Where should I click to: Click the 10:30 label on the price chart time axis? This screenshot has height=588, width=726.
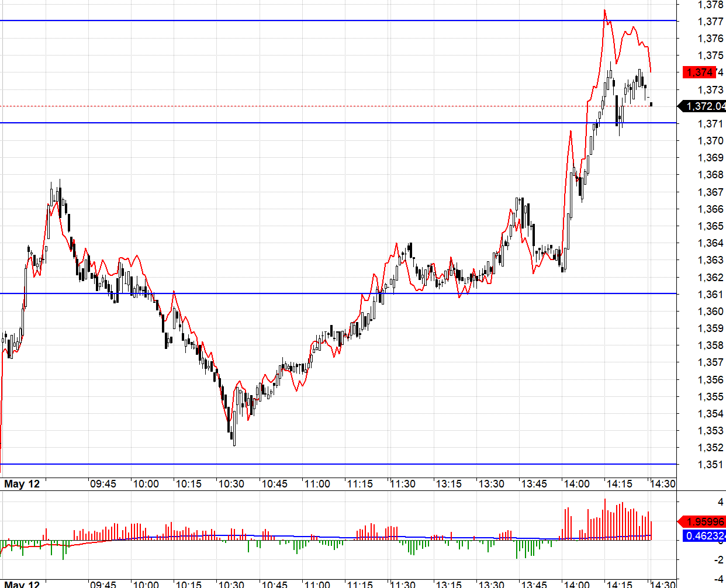click(231, 484)
